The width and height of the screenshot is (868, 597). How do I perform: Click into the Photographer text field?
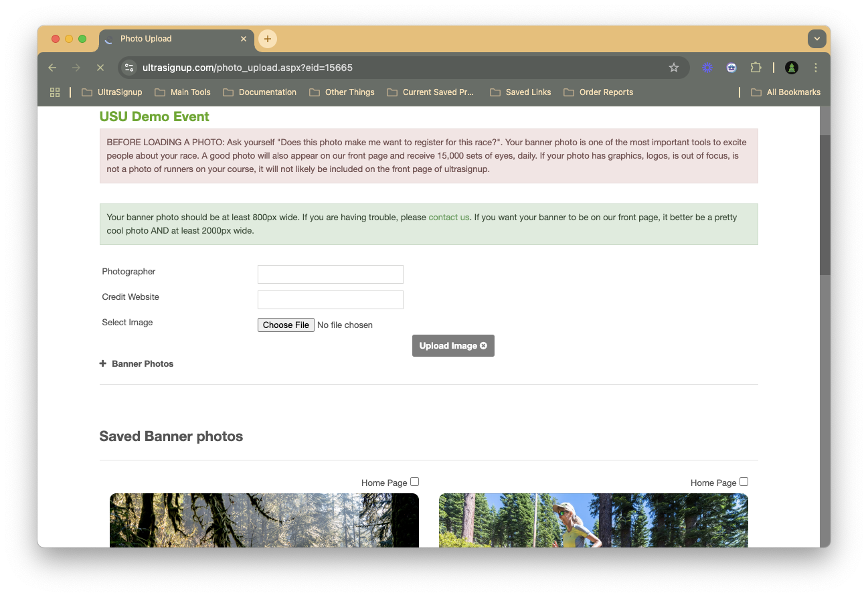click(331, 274)
